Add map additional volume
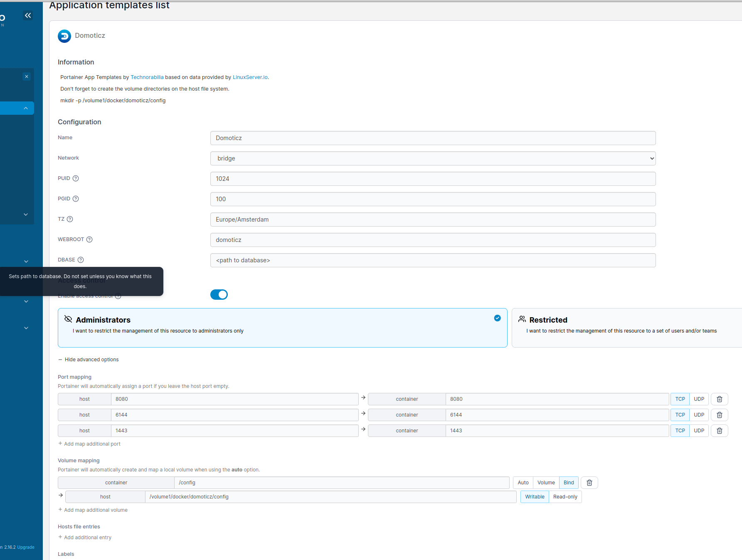742x560 pixels. (93, 510)
